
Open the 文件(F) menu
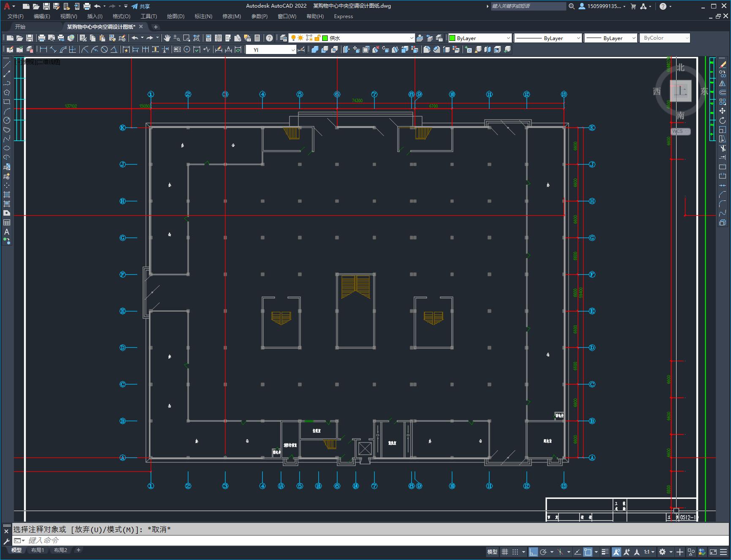click(x=16, y=16)
